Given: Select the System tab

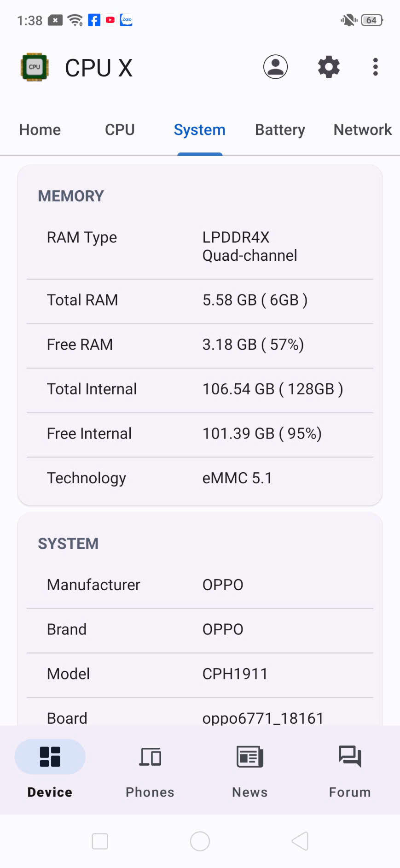Looking at the screenshot, I should pos(199,130).
